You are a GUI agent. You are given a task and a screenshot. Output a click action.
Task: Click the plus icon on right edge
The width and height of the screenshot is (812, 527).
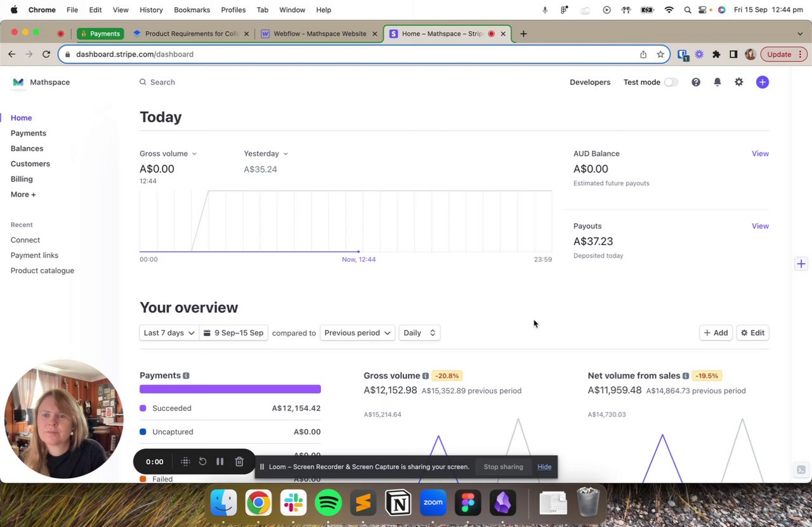pyautogui.click(x=801, y=264)
